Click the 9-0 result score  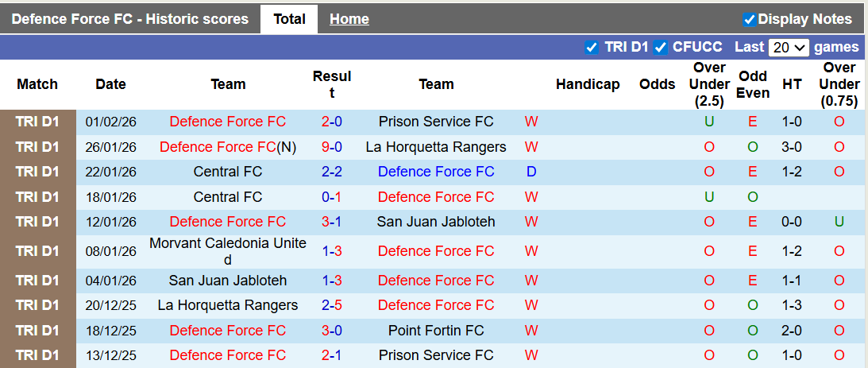(x=332, y=147)
